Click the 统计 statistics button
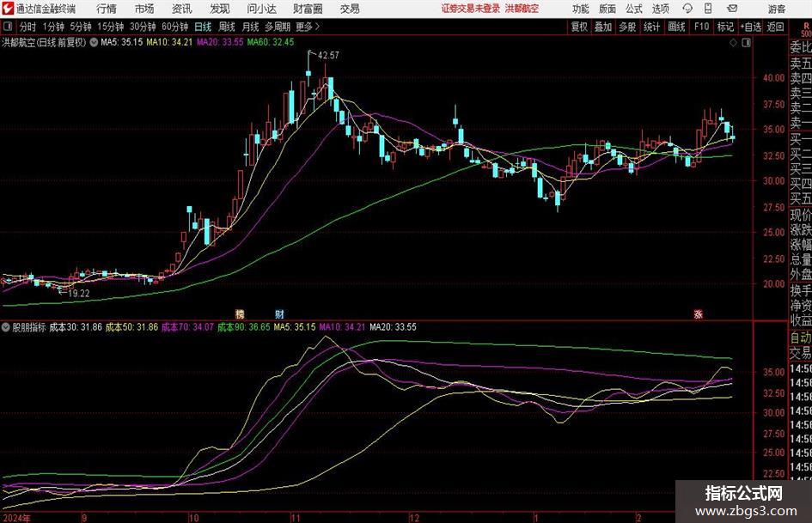This screenshot has width=812, height=523. coord(651,27)
